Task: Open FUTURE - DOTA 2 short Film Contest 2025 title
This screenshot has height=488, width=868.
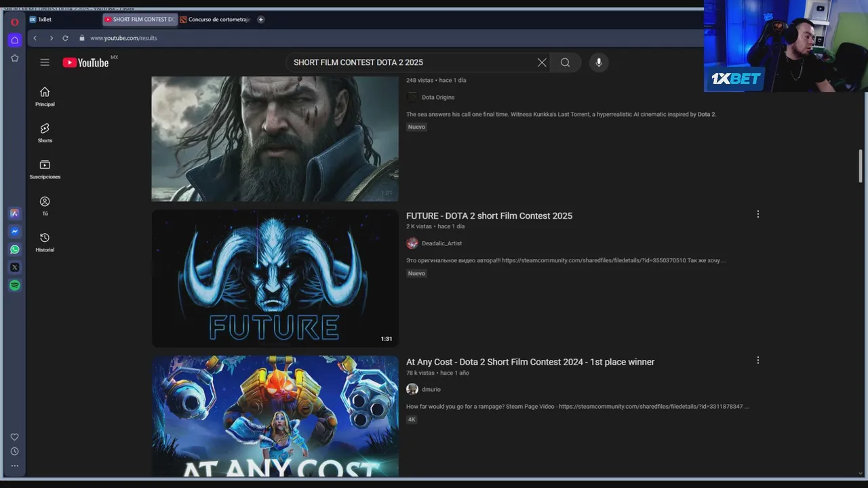Action: click(489, 216)
